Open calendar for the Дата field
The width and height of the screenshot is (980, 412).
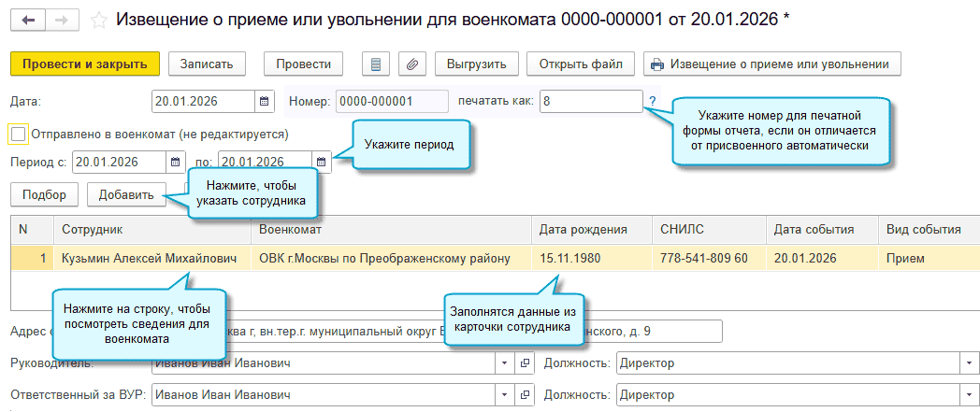coord(265,101)
